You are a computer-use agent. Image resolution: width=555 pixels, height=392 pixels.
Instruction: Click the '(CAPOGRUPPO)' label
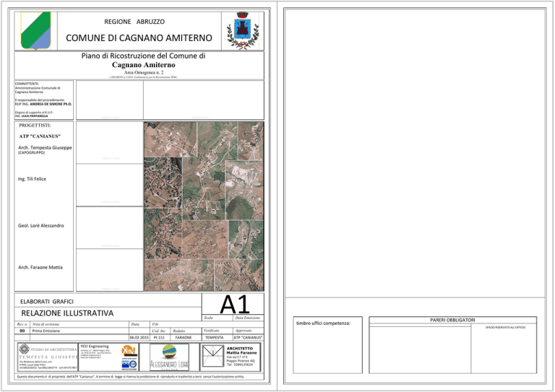(x=31, y=153)
